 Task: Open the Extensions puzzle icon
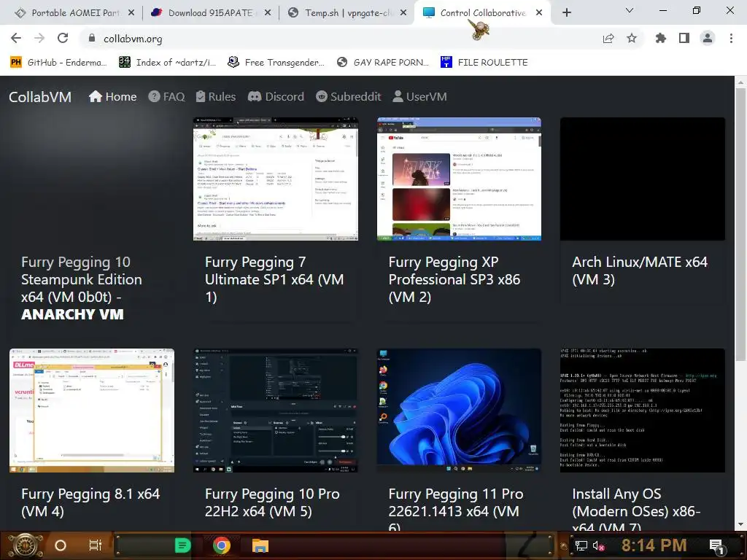[x=661, y=38]
